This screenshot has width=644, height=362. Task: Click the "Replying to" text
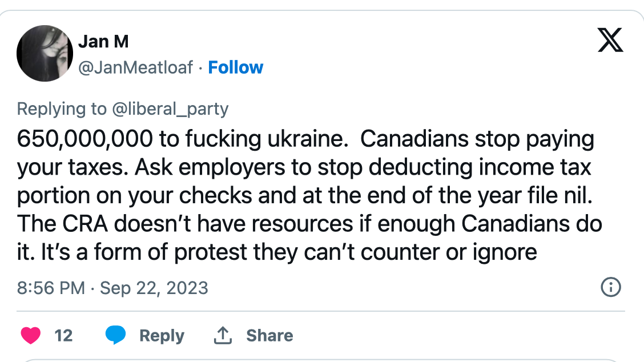[x=62, y=108]
